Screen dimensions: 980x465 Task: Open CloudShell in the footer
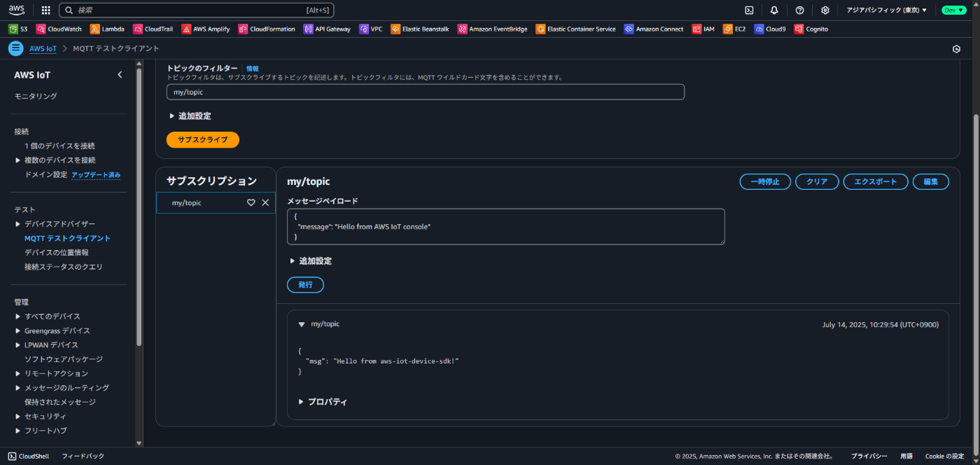pyautogui.click(x=28, y=456)
